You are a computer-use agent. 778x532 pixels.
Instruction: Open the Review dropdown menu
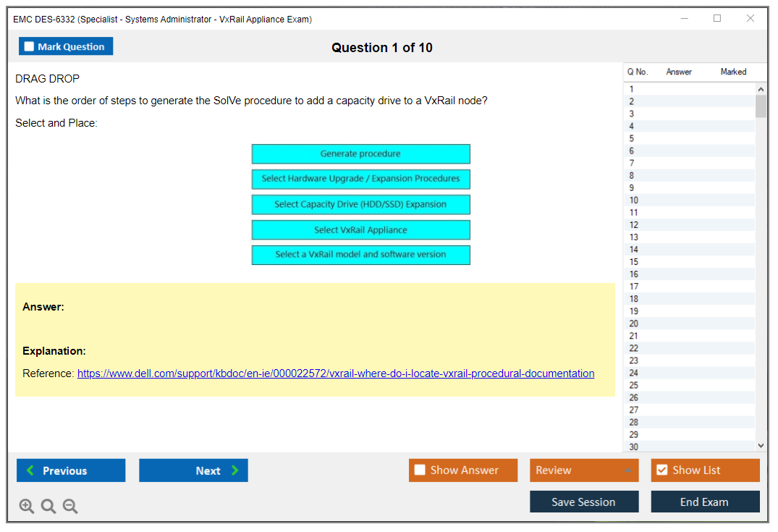click(x=583, y=470)
